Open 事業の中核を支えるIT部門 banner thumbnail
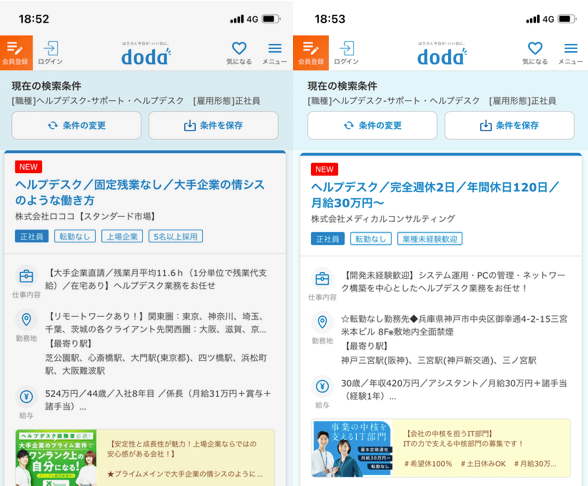Image resolution: width=588 pixels, height=486 pixels. click(x=352, y=448)
